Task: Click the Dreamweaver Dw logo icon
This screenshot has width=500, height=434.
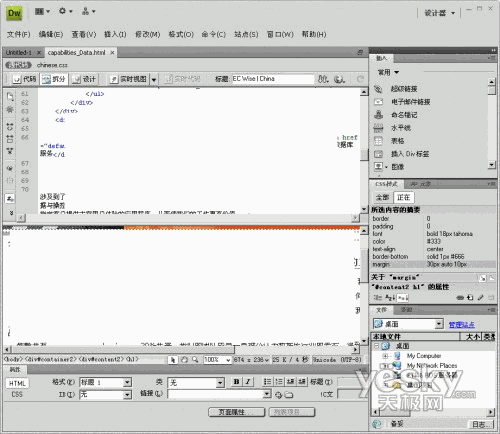Action: click(x=14, y=13)
